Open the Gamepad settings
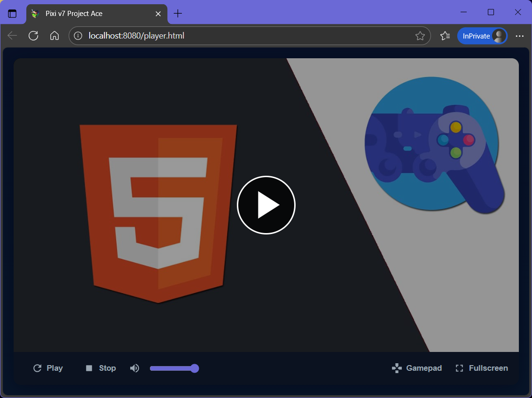This screenshot has height=398, width=532. coord(417,368)
